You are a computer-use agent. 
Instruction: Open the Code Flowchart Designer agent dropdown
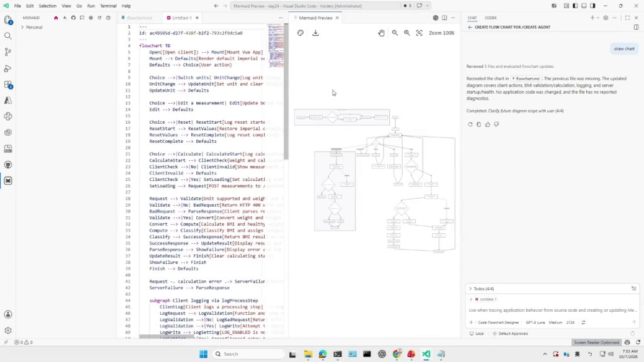tap(499, 322)
